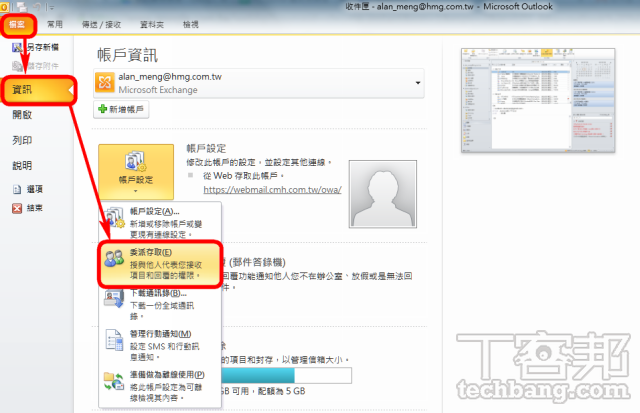
Task: Switch to the 傳送 / 接收 tab
Action: point(101,24)
